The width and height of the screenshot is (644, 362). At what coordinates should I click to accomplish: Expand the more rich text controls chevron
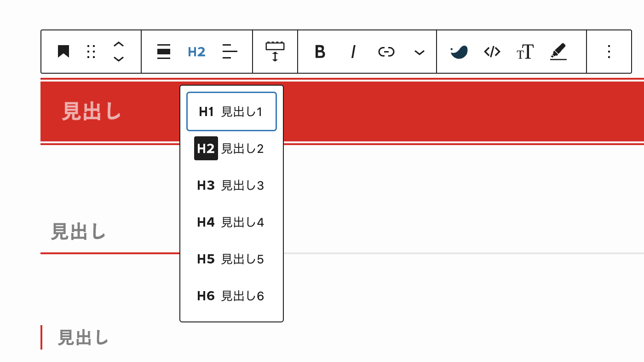tap(419, 53)
